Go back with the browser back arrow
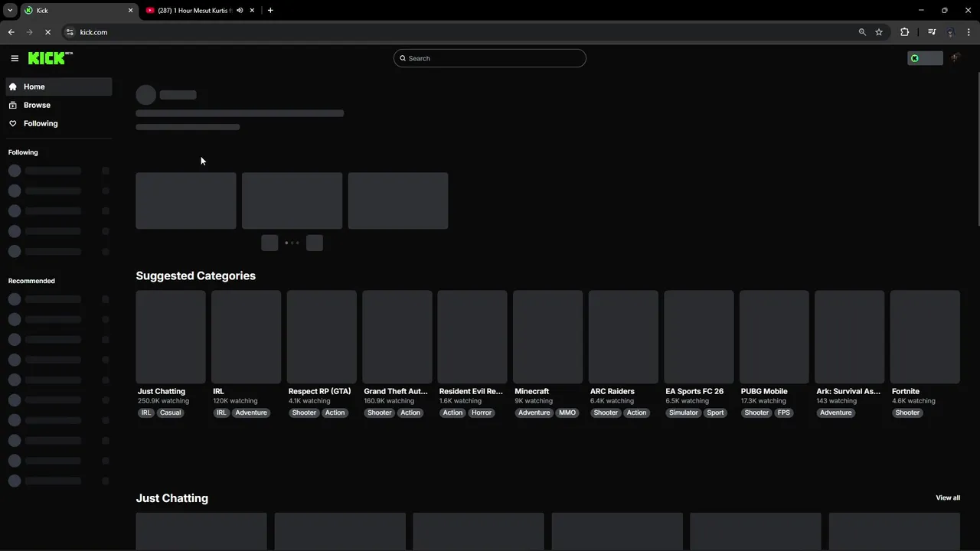The height and width of the screenshot is (551, 980). [x=11, y=32]
